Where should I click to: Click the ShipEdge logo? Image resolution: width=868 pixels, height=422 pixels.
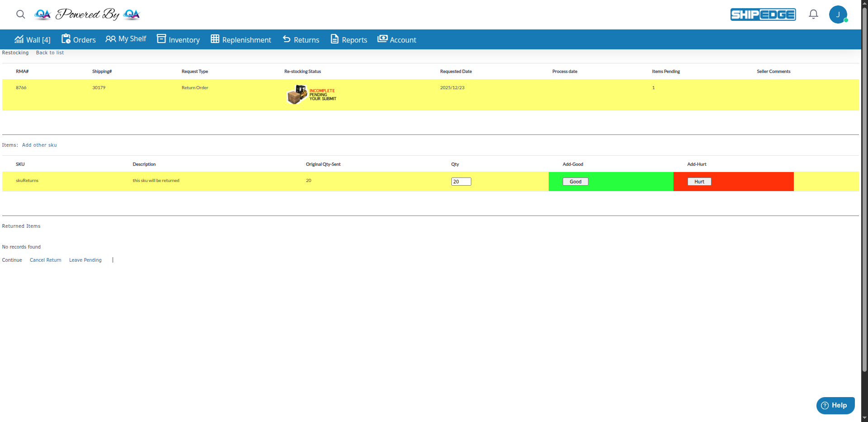click(763, 14)
